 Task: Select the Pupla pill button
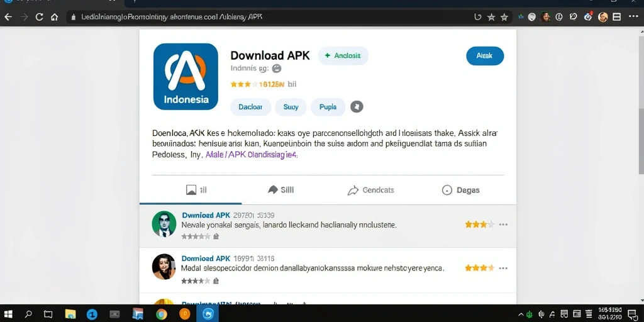(x=328, y=107)
